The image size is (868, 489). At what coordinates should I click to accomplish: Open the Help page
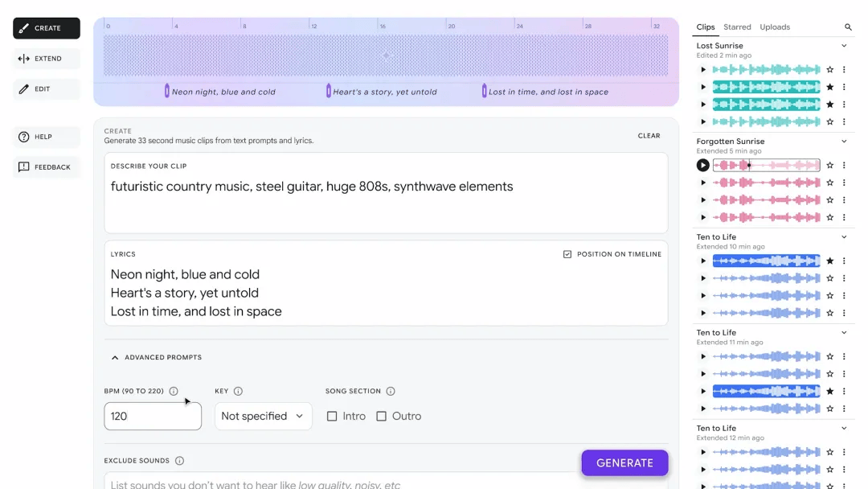click(47, 137)
